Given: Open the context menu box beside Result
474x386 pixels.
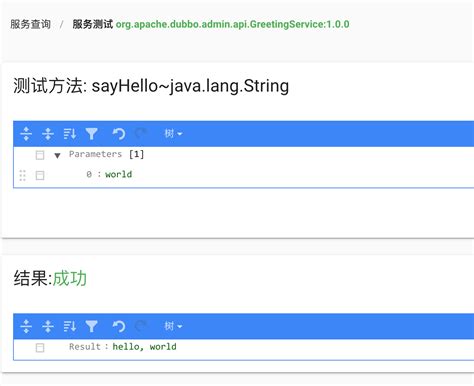Looking at the screenshot, I should (x=40, y=348).
